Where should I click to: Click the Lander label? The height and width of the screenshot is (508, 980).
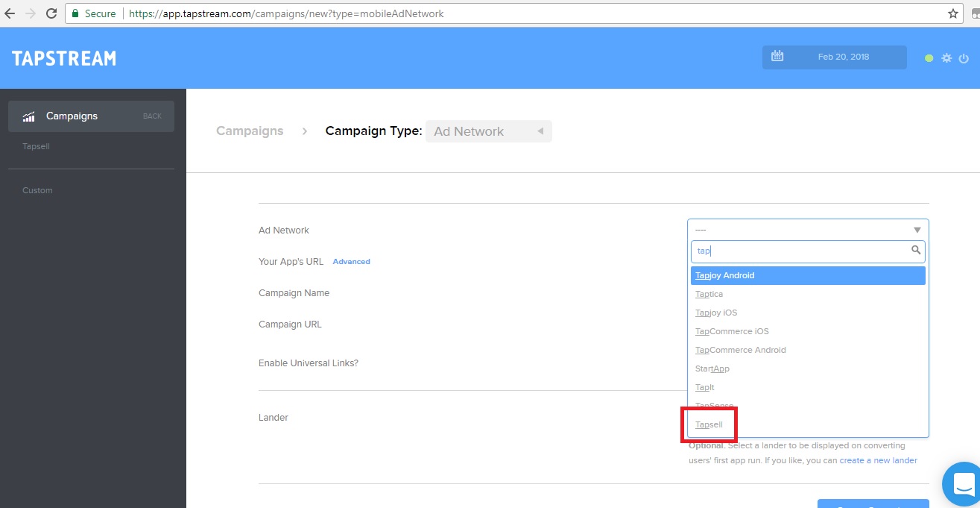click(274, 418)
